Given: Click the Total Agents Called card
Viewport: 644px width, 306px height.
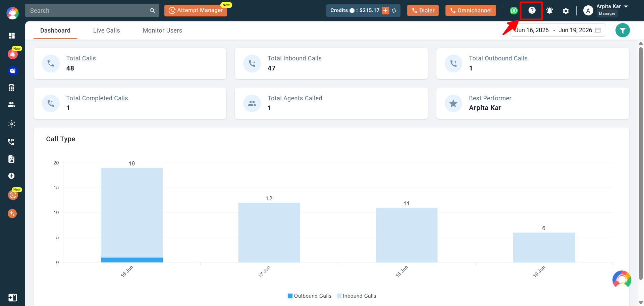Looking at the screenshot, I should 331,103.
